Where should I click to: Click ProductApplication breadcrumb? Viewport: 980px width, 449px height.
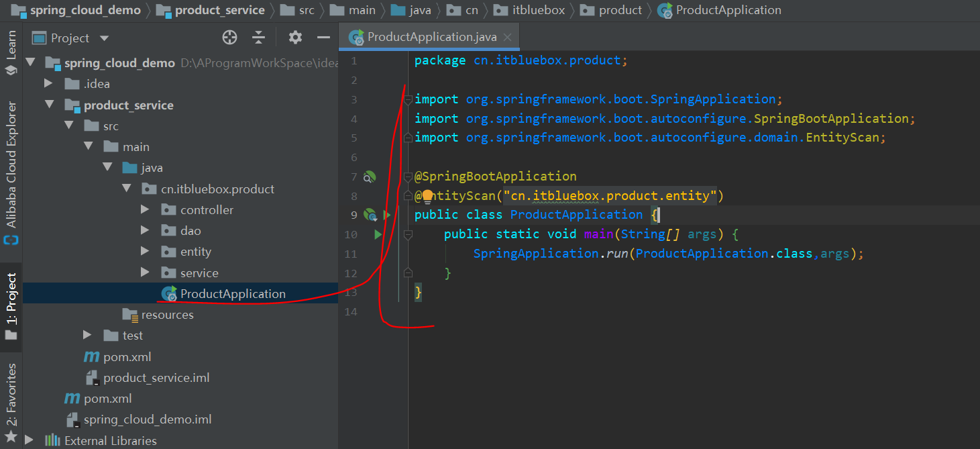click(728, 10)
